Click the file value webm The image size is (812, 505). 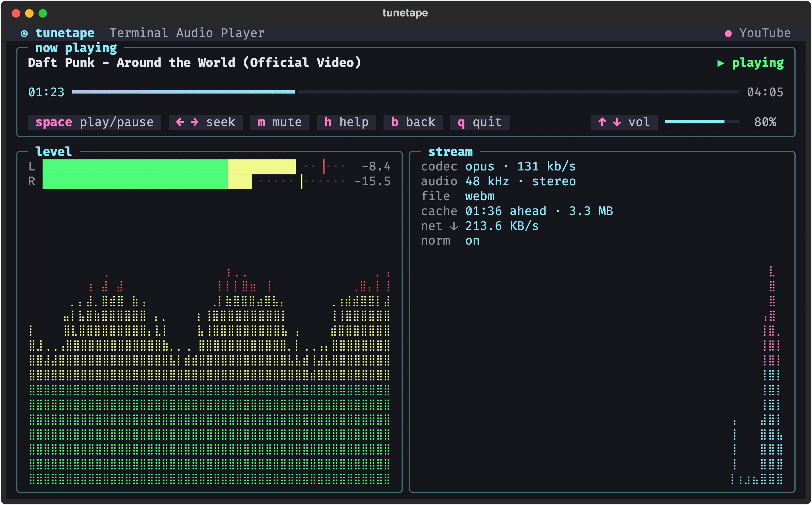pyautogui.click(x=480, y=196)
